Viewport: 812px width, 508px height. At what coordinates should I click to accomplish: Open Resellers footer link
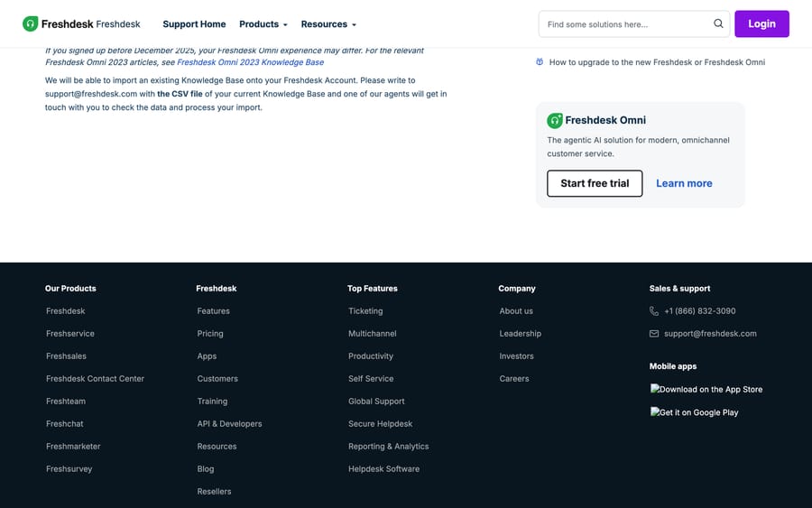tap(214, 492)
